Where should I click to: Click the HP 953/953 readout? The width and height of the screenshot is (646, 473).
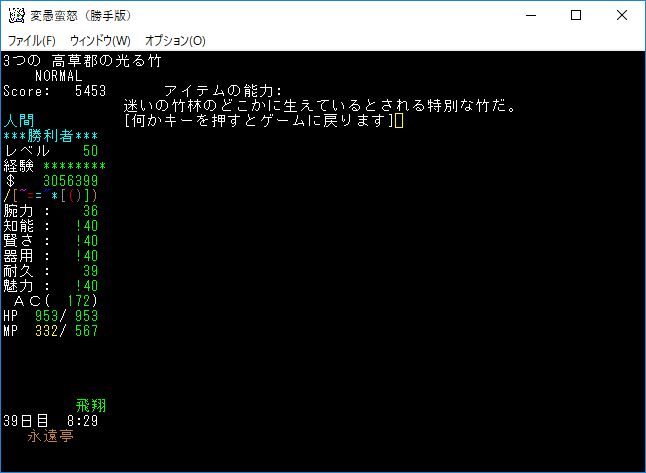click(50, 316)
